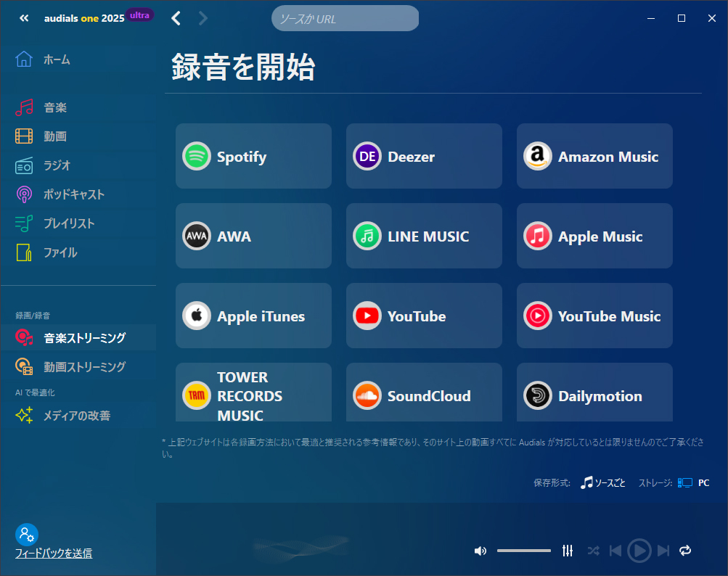Change 保存形式 from ソースごと
The height and width of the screenshot is (576, 728).
pyautogui.click(x=602, y=482)
